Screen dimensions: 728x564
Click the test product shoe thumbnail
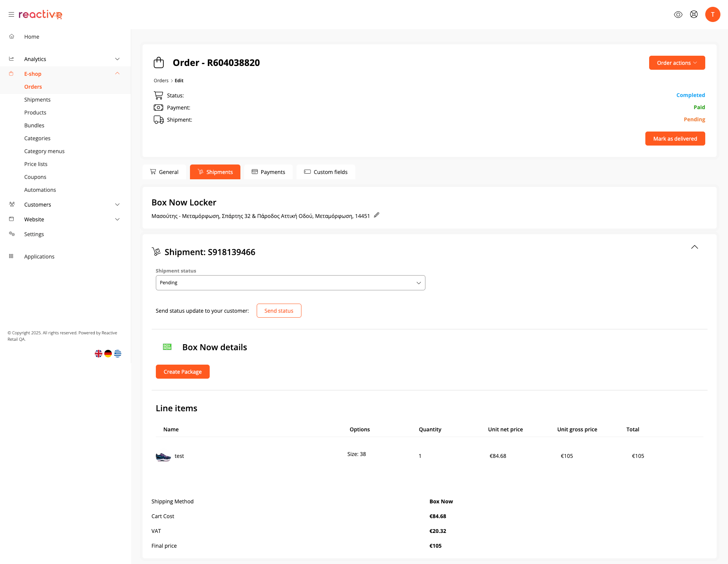[163, 456]
